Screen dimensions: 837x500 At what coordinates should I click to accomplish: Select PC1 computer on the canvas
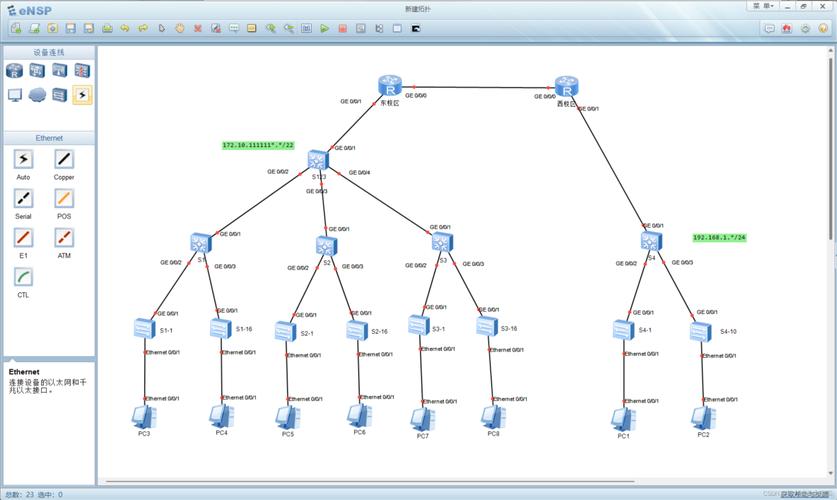623,417
